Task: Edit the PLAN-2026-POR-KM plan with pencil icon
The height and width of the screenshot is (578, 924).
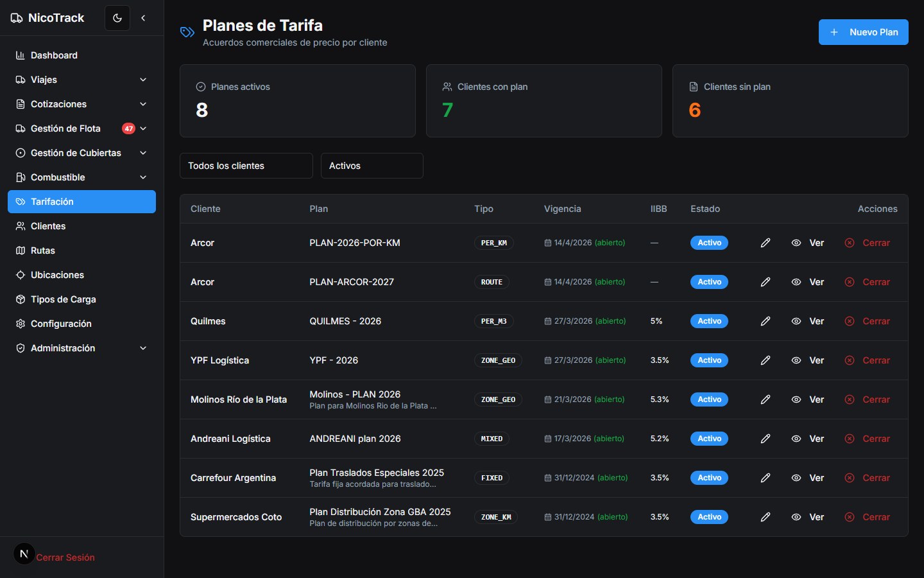Action: point(766,243)
